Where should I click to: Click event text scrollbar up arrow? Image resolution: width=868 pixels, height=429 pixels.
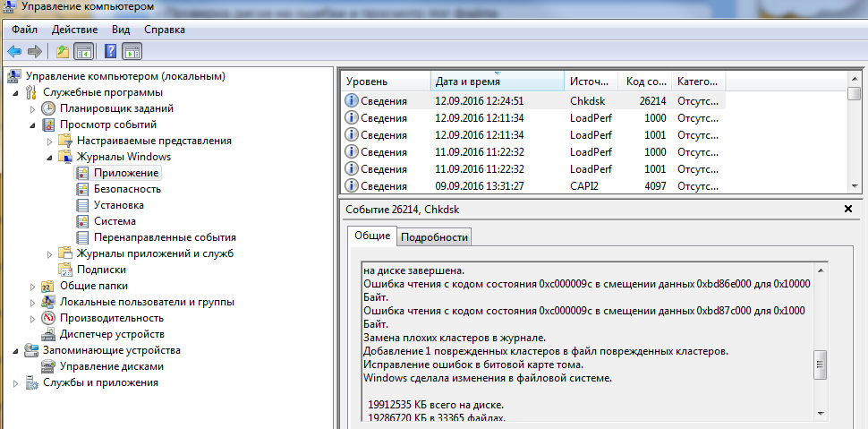pos(821,270)
